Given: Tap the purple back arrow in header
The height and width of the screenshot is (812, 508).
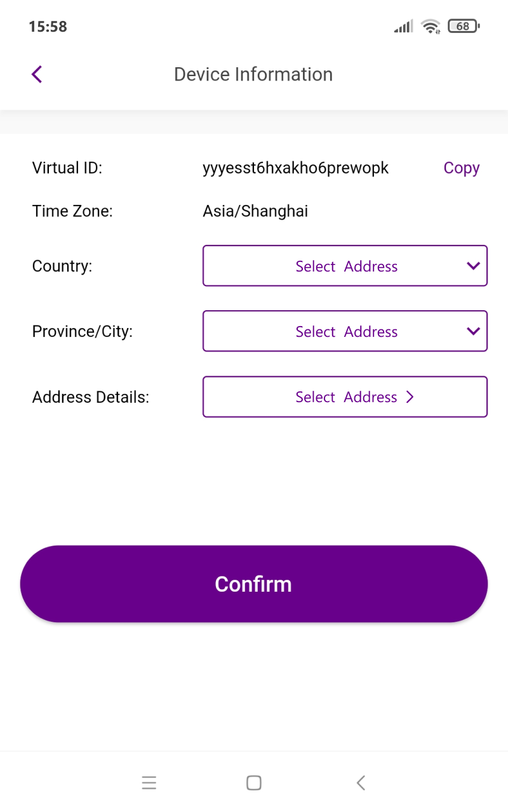Looking at the screenshot, I should coord(37,74).
